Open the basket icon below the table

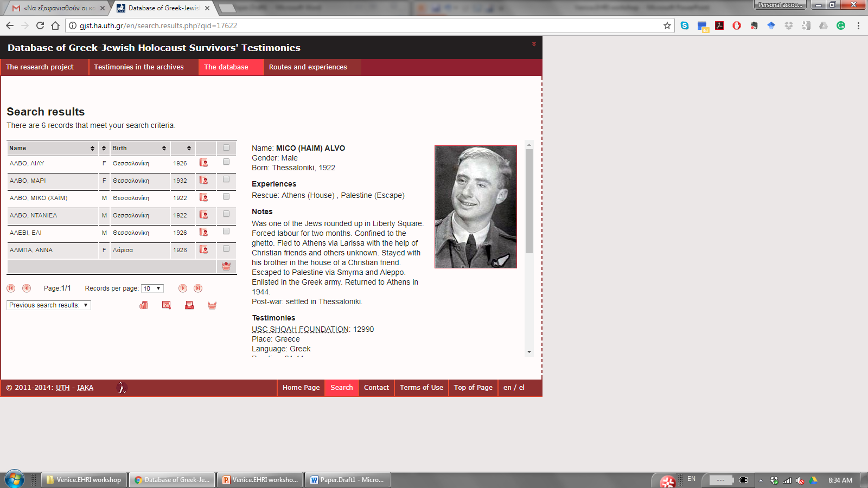pos(212,305)
